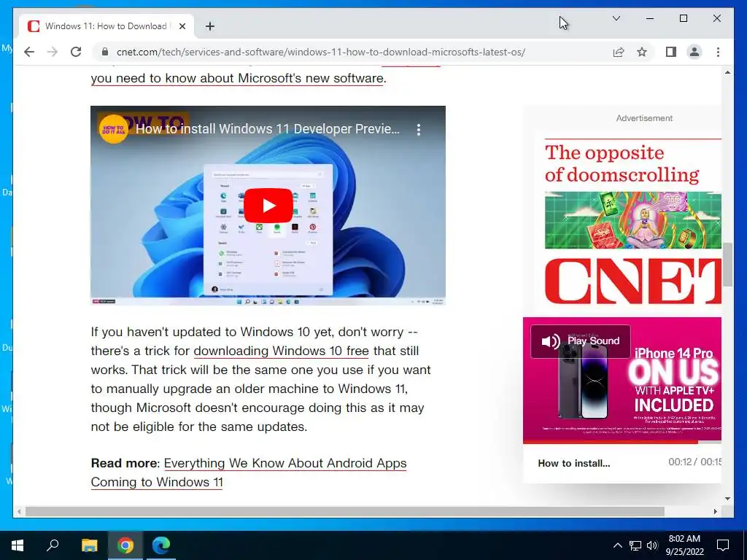Click the horizontal scroll left arrow
747x560 pixels.
pos(19,511)
